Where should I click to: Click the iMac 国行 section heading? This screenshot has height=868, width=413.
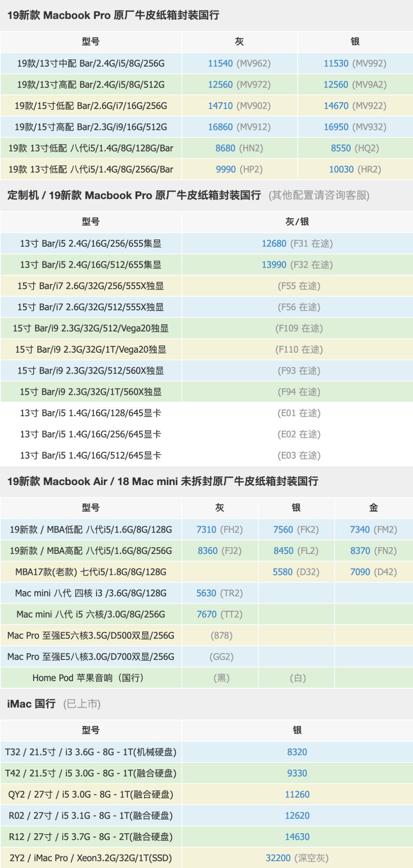[x=31, y=704]
